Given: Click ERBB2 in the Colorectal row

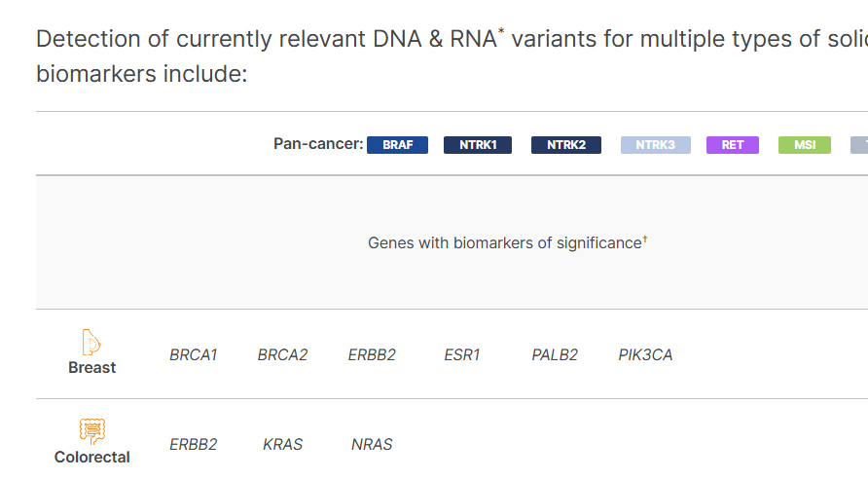Looking at the screenshot, I should 194,445.
